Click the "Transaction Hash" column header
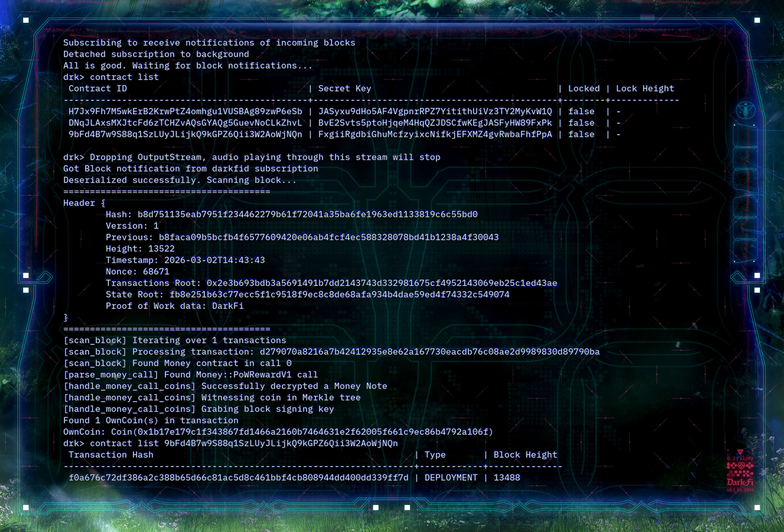 coord(111,456)
